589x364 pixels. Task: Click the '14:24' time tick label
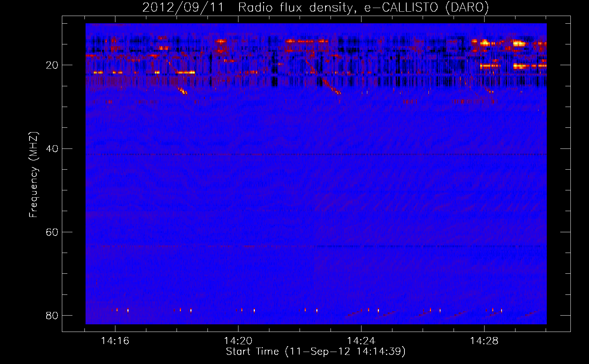pyautogui.click(x=361, y=341)
